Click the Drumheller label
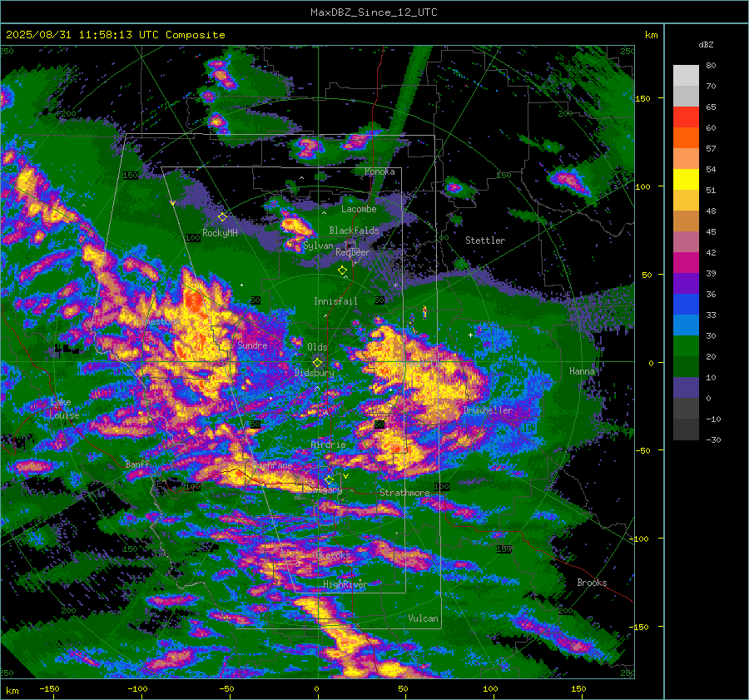749x700 pixels. tap(488, 410)
